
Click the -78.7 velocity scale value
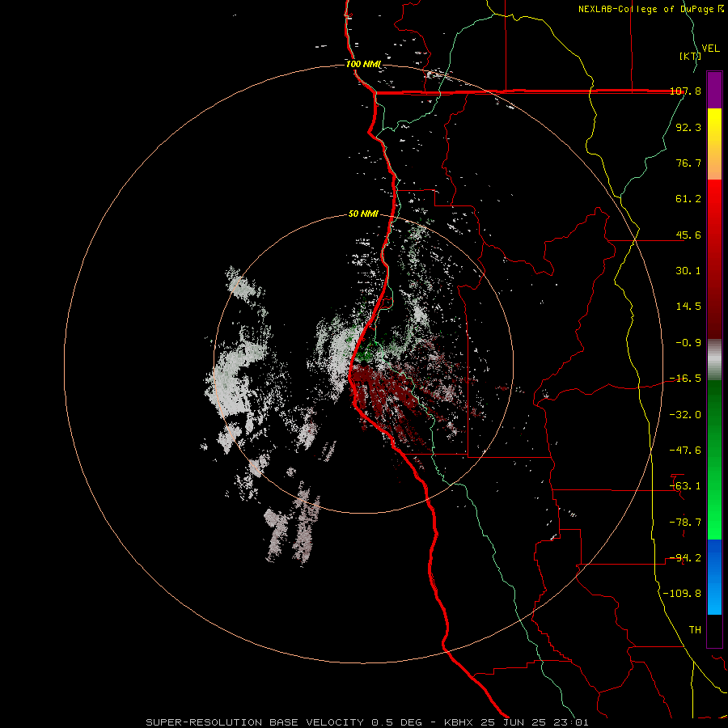tap(685, 523)
